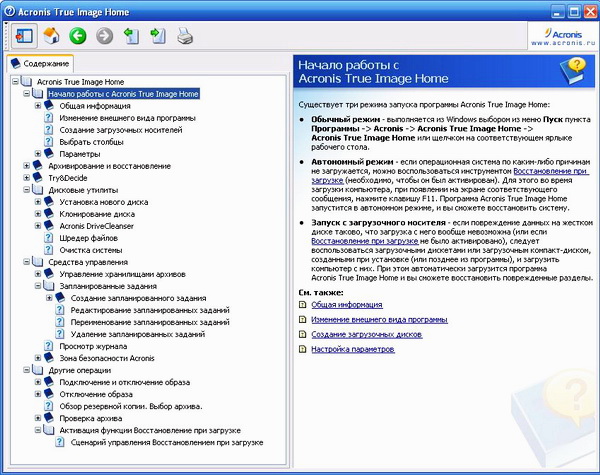The width and height of the screenshot is (600, 475).
Task: Open Изменение внешнего вида программы link
Action: click(379, 320)
